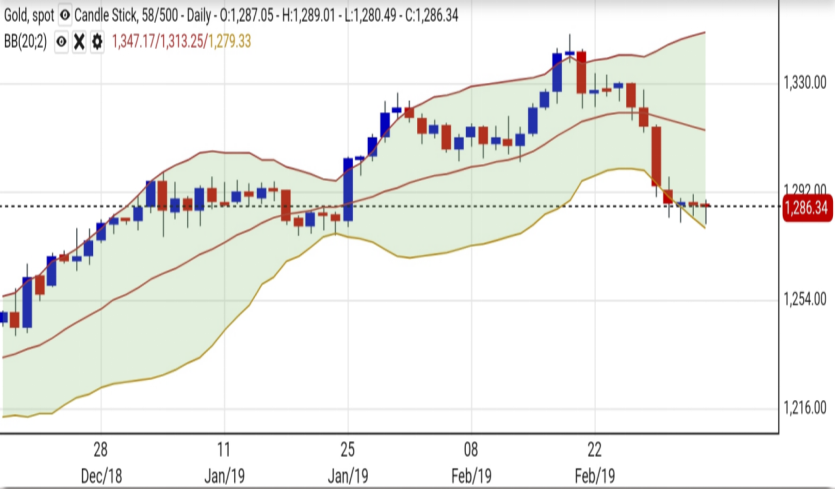Click the 1,330.00 price axis label

point(804,83)
